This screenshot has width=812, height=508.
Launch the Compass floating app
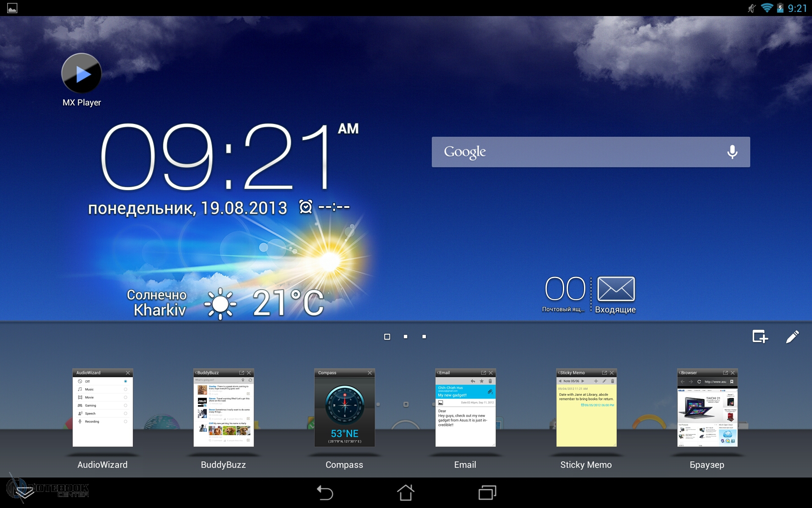point(344,408)
